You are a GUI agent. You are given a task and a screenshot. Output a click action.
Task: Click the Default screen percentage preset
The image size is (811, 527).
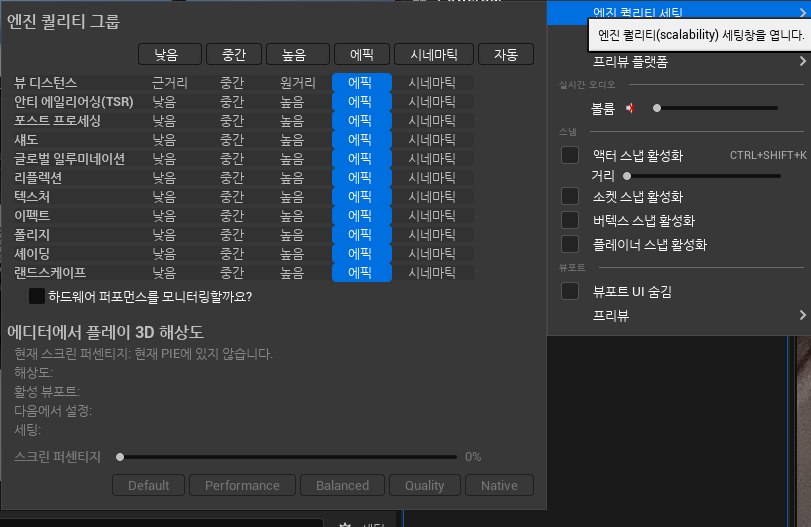[x=148, y=485]
